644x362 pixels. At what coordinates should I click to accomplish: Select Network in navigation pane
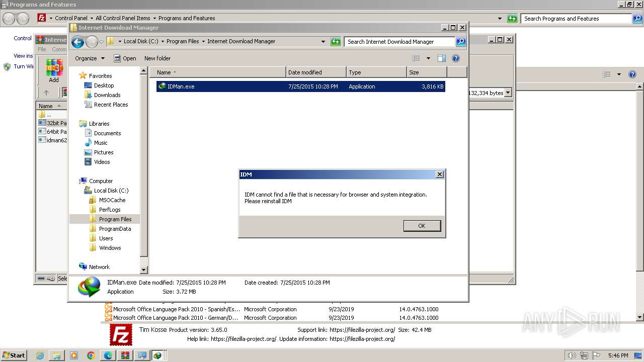point(99,267)
